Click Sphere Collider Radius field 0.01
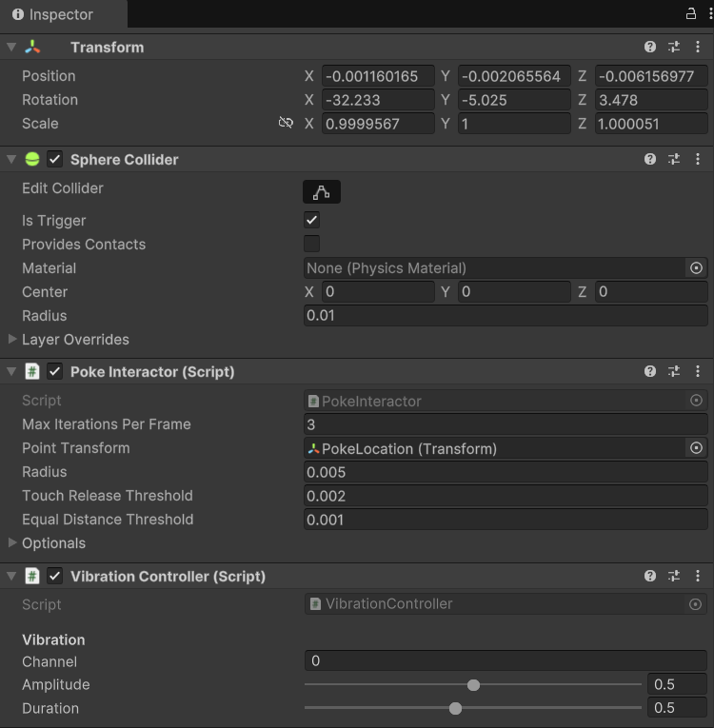Screen dimensions: 714x728 pyautogui.click(x=506, y=316)
